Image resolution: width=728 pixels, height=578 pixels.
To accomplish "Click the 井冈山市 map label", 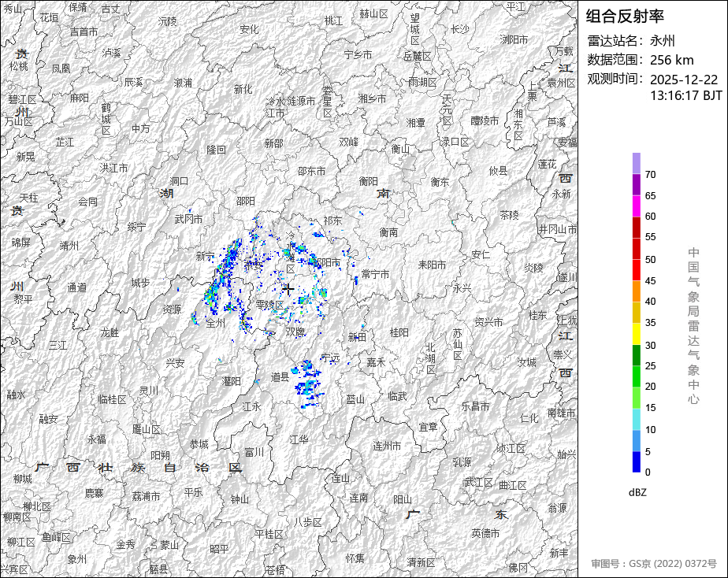I will (557, 230).
